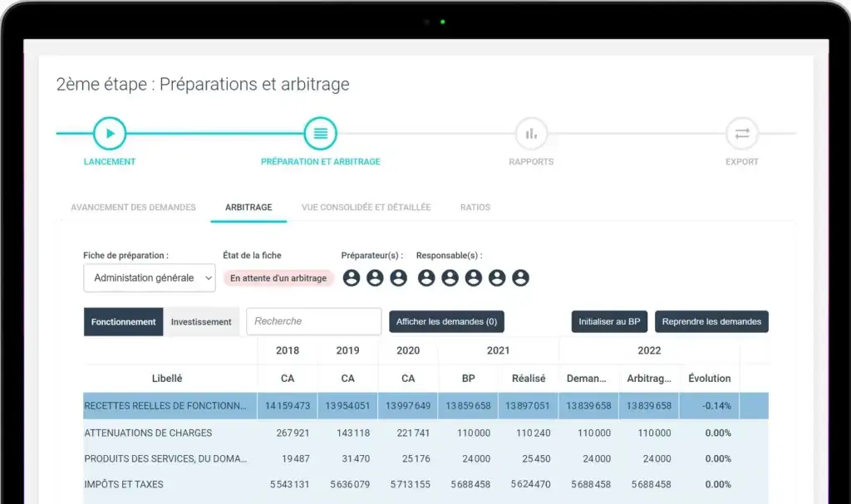851x504 pixels.
Task: Open the Rapports bar chart step icon
Action: click(x=531, y=133)
